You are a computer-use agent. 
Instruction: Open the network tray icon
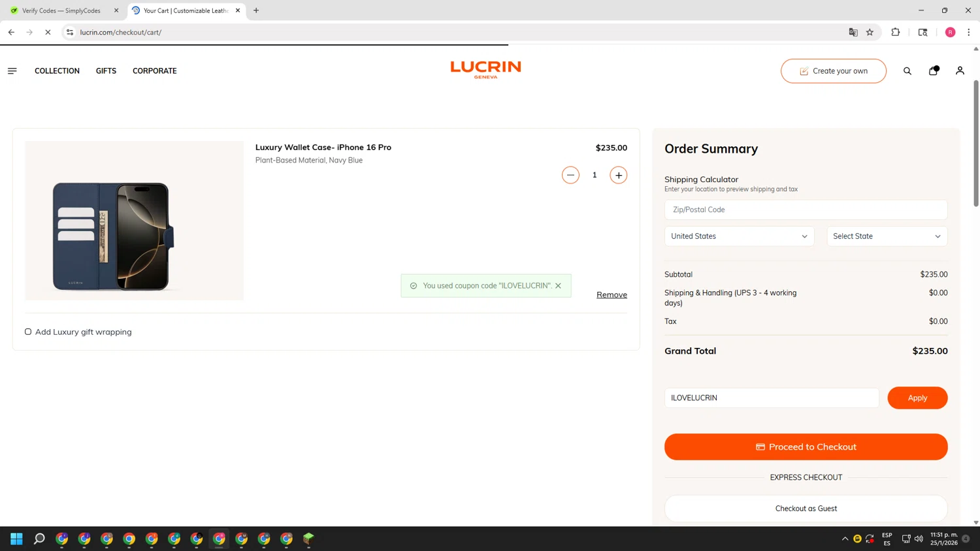(906, 539)
